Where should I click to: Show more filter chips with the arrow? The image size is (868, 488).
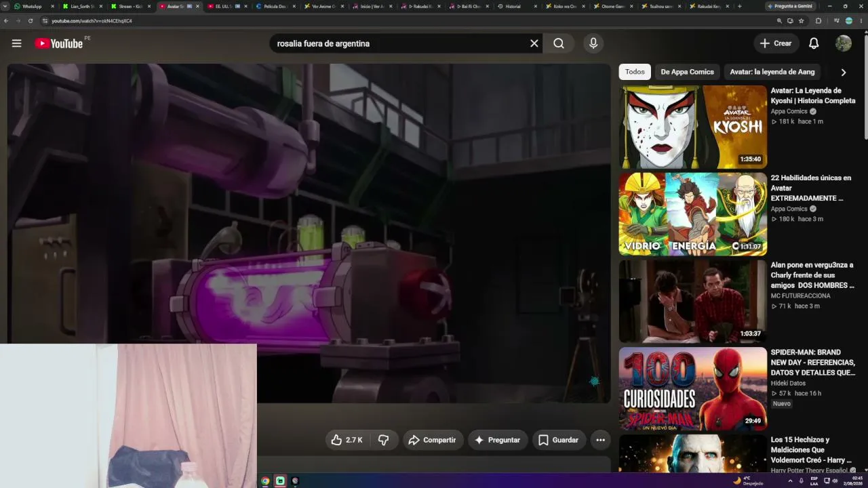tap(844, 73)
